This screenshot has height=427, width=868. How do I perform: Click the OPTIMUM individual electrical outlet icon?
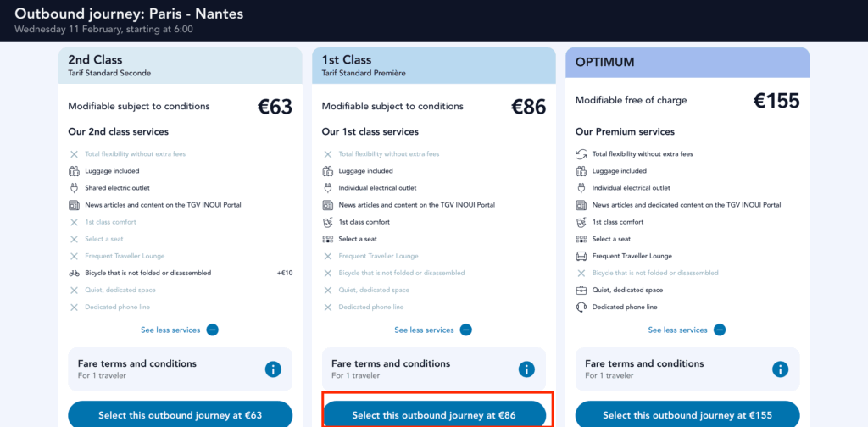581,188
